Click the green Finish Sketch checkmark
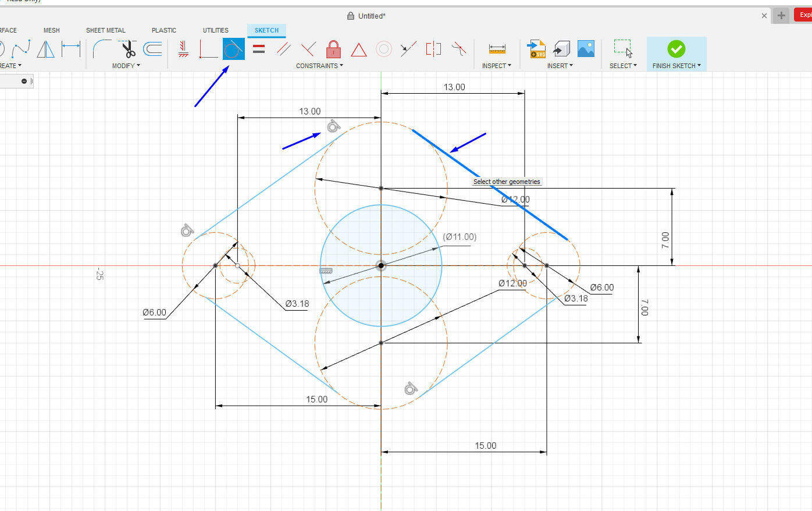Viewport: 812px width, 511px height. pyautogui.click(x=676, y=49)
